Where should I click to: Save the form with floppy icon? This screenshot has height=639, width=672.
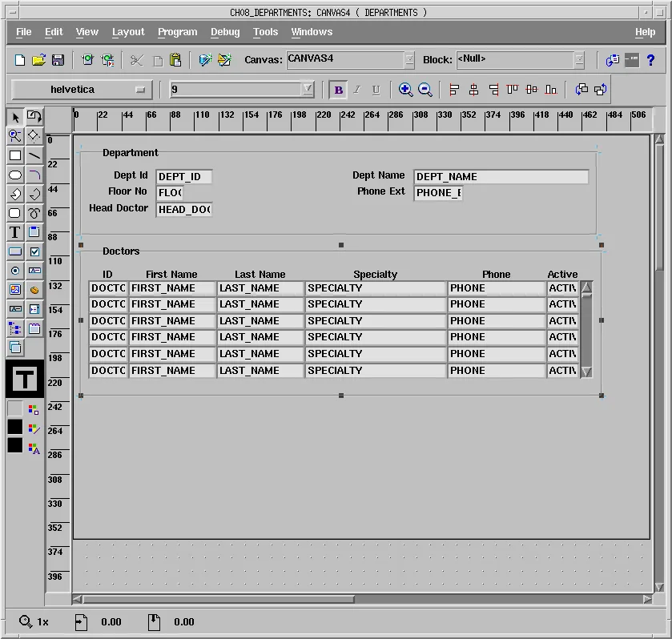point(58,60)
